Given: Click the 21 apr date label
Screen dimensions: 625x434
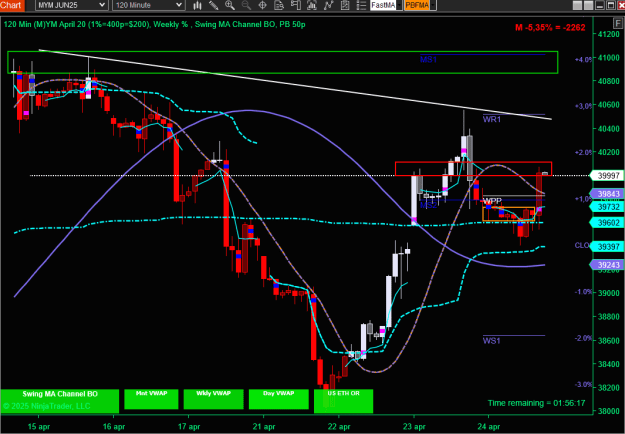Looking at the screenshot, I should click(x=264, y=426).
